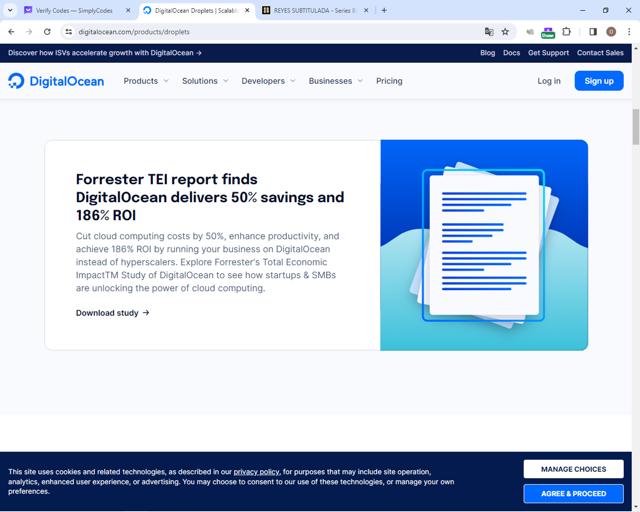Click the purple extension icon in the toolbar
The height and width of the screenshot is (512, 640).
pos(548,32)
